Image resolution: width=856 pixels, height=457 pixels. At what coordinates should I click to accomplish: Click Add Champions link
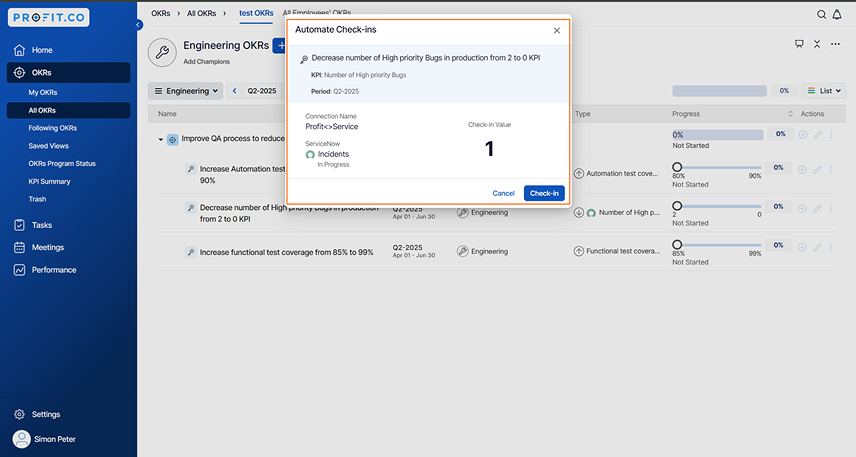click(x=206, y=62)
